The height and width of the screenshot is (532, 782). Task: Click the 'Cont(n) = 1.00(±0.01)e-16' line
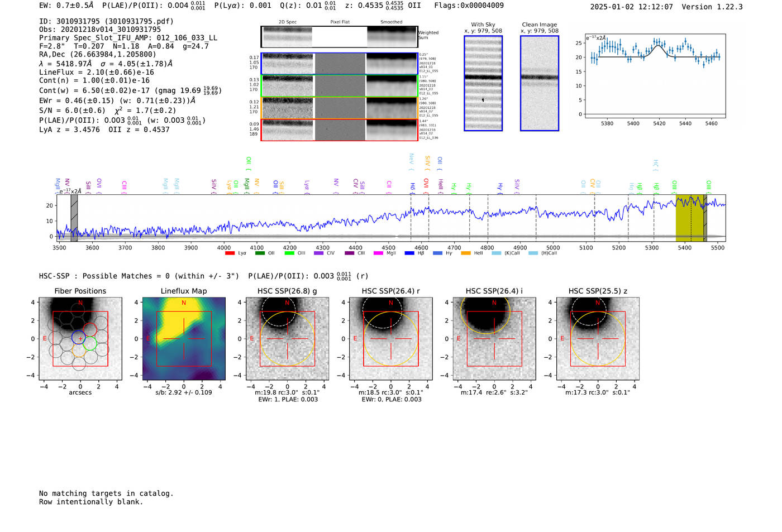tap(94, 80)
